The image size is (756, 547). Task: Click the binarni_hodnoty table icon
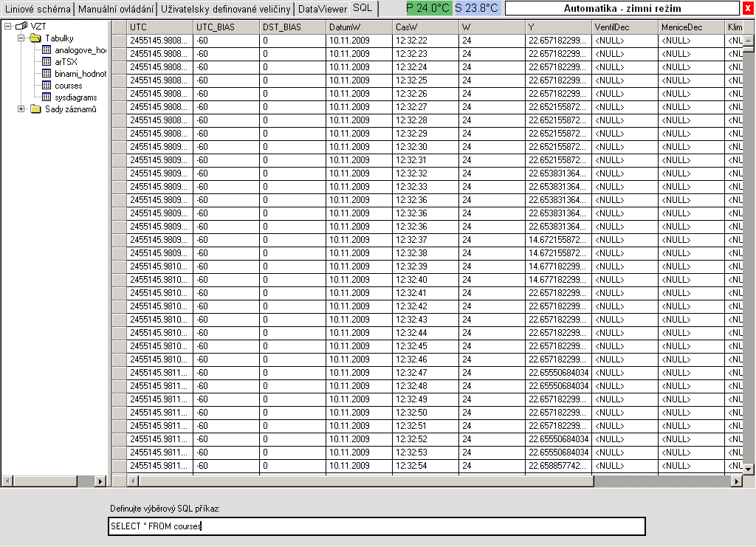tap(47, 74)
